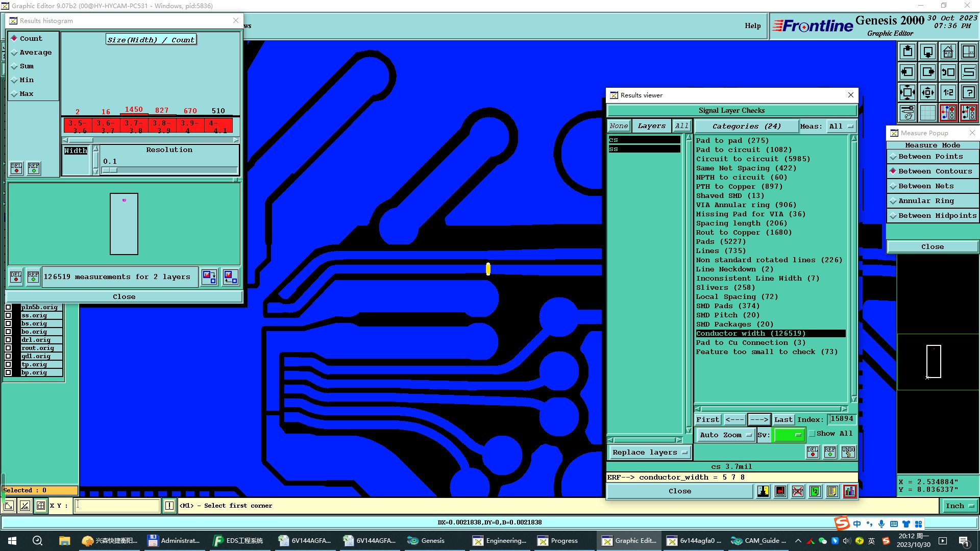Click the home view icon
The image size is (980, 551).
pyautogui.click(x=948, y=52)
